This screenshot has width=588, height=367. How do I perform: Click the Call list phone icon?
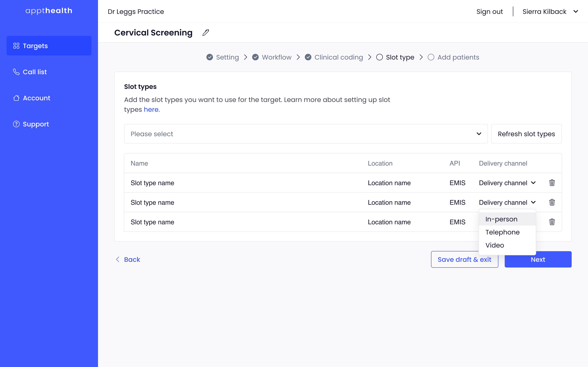[16, 72]
